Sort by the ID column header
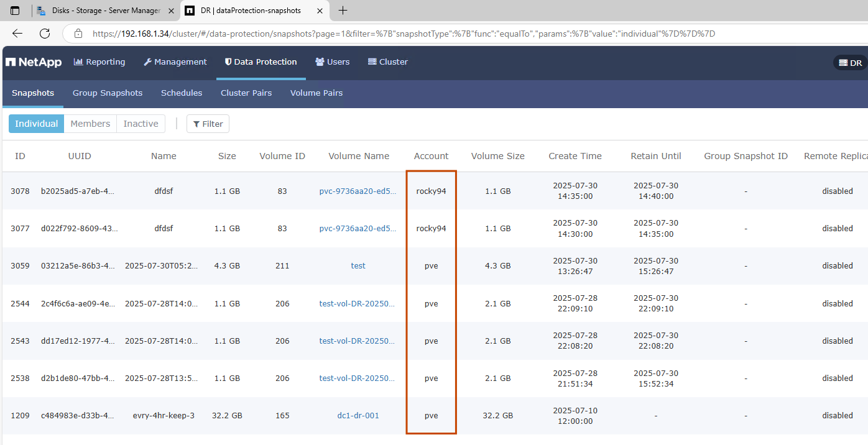868x445 pixels. click(20, 156)
